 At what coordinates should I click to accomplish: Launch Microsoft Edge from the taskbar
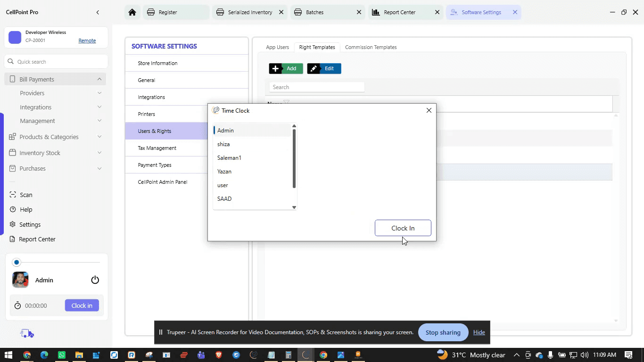44,355
